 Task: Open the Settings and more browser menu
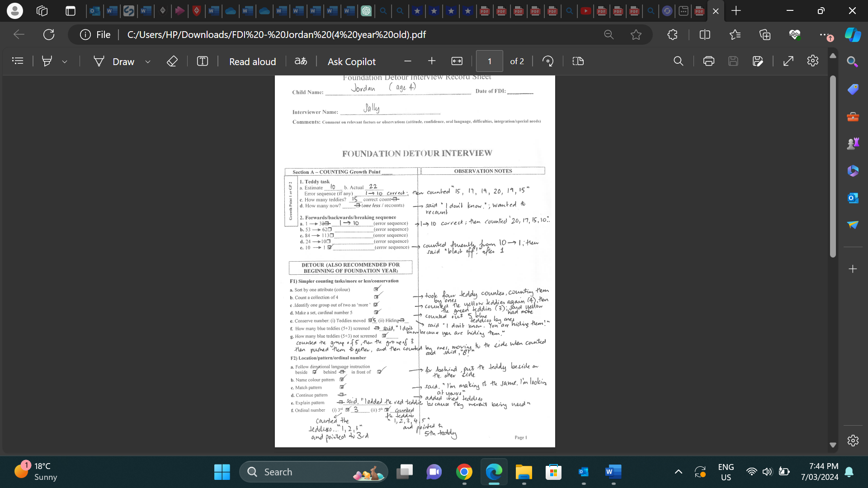coord(825,34)
